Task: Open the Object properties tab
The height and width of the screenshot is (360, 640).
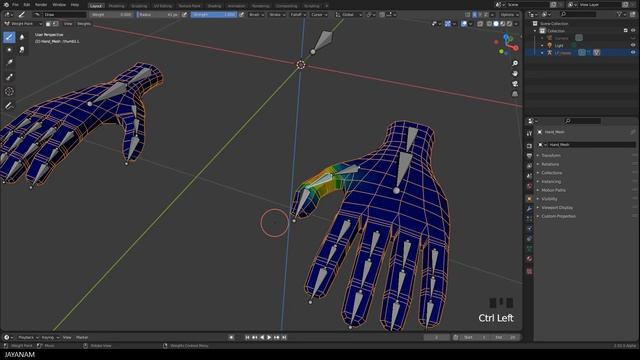Action: pos(529,199)
